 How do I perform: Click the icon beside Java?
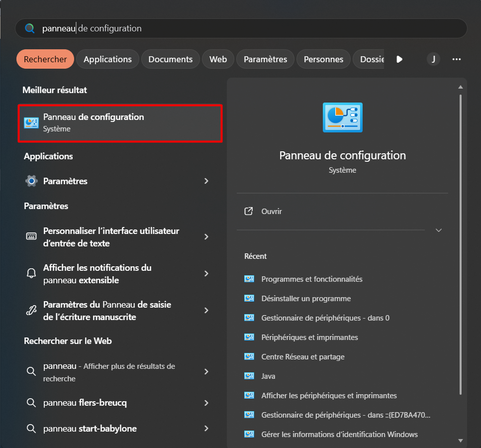pyautogui.click(x=249, y=376)
